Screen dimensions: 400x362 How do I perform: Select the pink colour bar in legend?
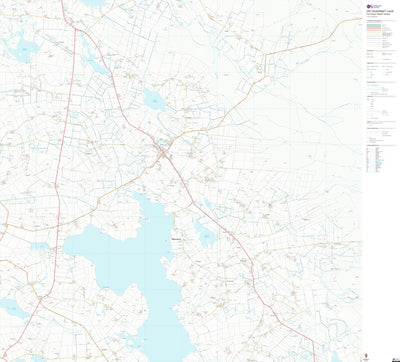[x=374, y=30]
